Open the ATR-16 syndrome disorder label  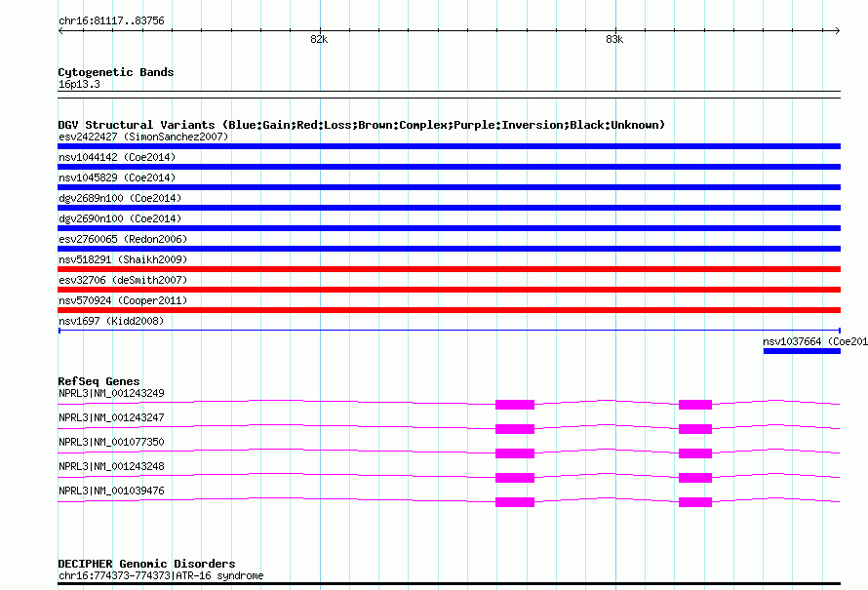click(x=161, y=575)
